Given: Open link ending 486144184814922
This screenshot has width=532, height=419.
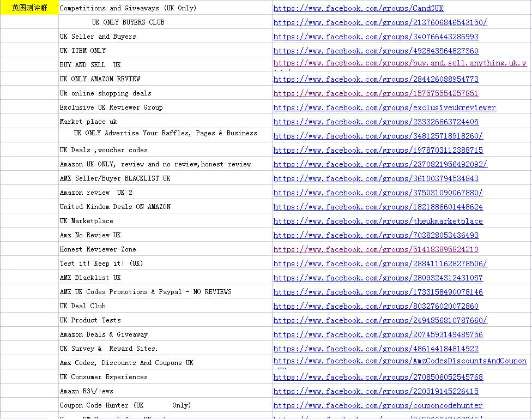Looking at the screenshot, I should coord(376,349).
